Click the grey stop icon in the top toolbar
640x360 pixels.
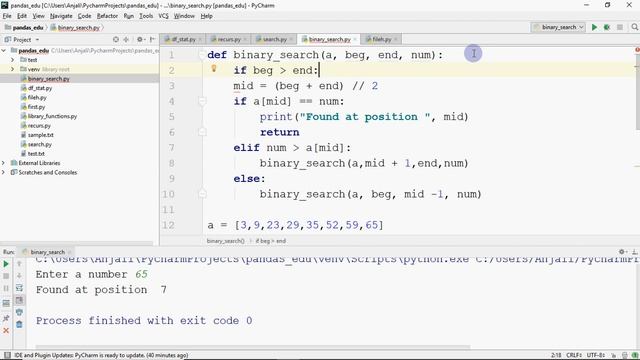pyautogui.click(x=620, y=27)
